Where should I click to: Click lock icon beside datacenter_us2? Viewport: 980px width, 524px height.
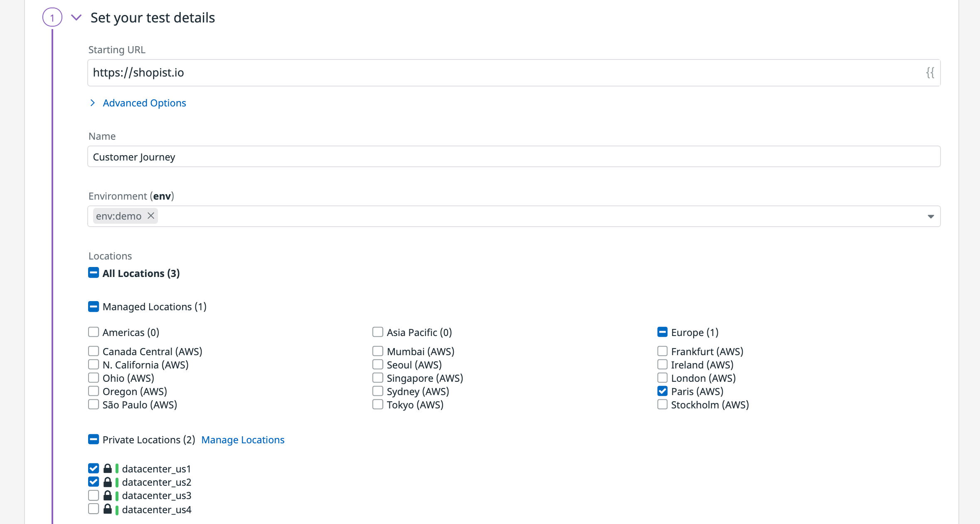click(108, 482)
